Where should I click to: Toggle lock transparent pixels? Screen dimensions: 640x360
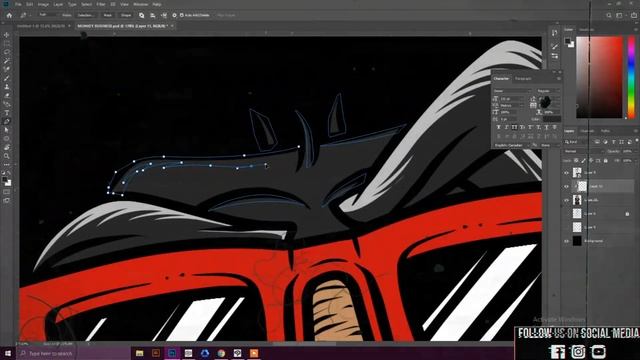pos(576,161)
